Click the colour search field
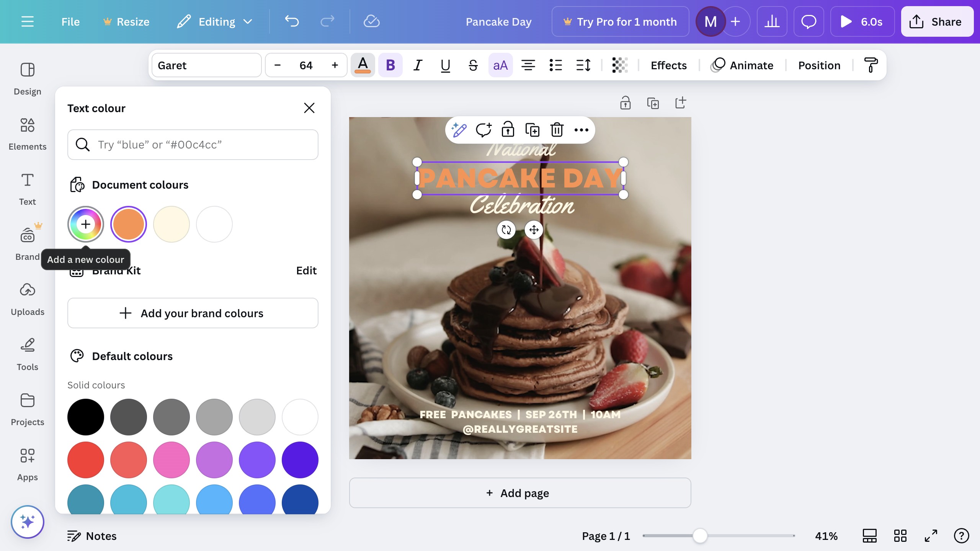 pos(193,145)
